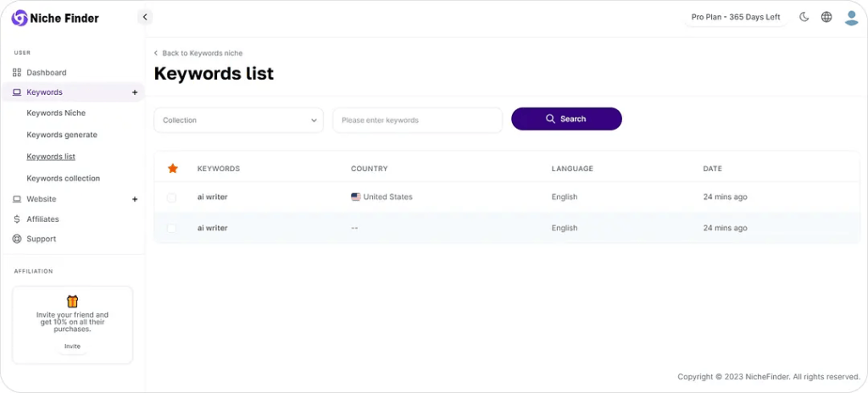This screenshot has height=393, width=868.
Task: Collapse the Keywords menu section
Action: click(x=135, y=92)
